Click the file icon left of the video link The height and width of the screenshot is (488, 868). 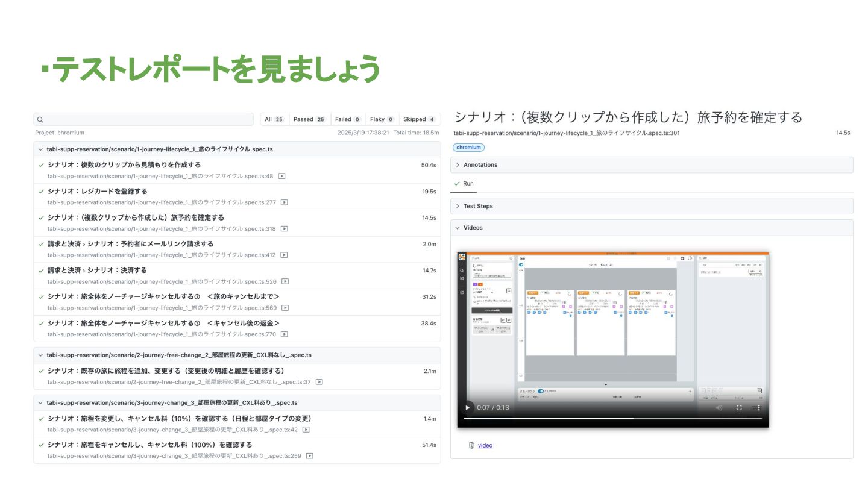click(472, 445)
